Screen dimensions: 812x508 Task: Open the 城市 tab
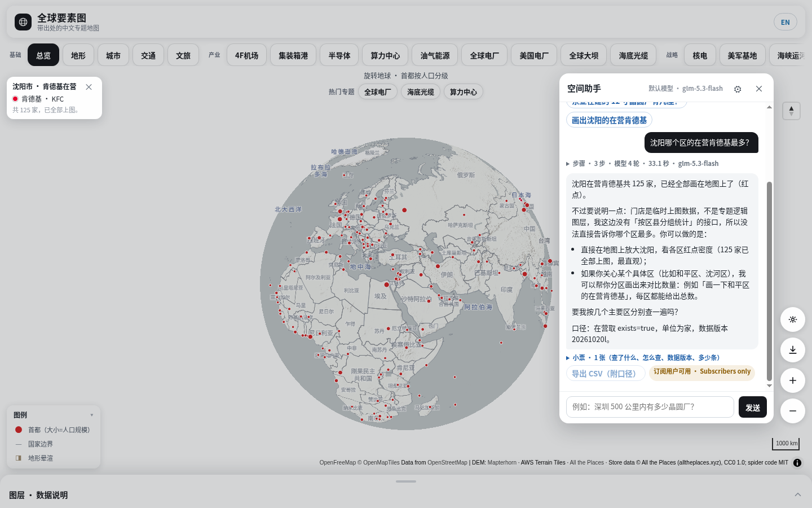point(113,55)
